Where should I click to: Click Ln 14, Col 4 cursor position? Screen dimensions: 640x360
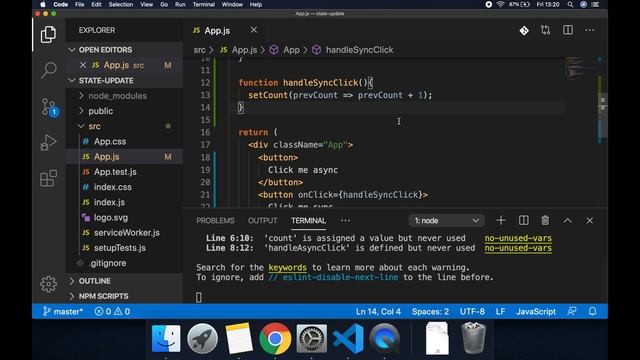click(x=378, y=311)
